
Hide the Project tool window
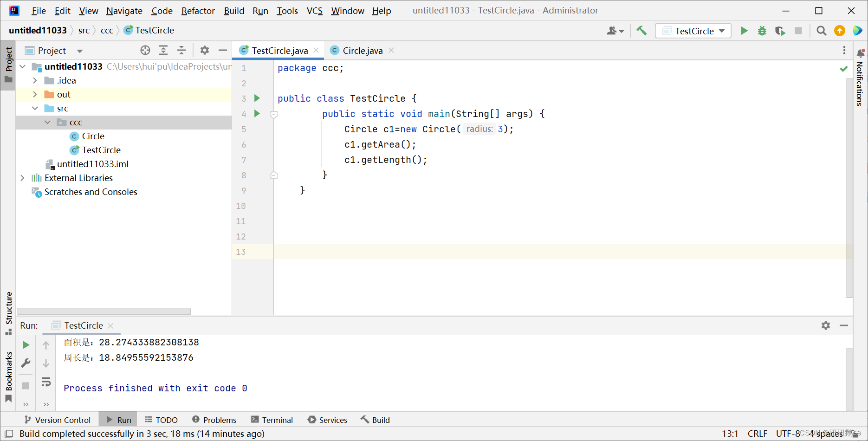(223, 50)
